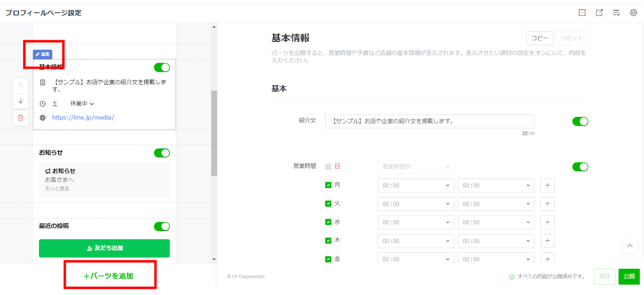Open the settings gear icon

pyautogui.click(x=634, y=13)
